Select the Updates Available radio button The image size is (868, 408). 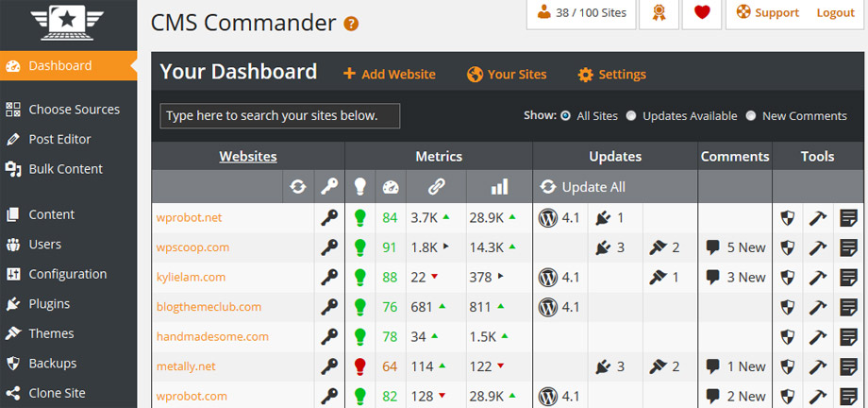pyautogui.click(x=631, y=116)
